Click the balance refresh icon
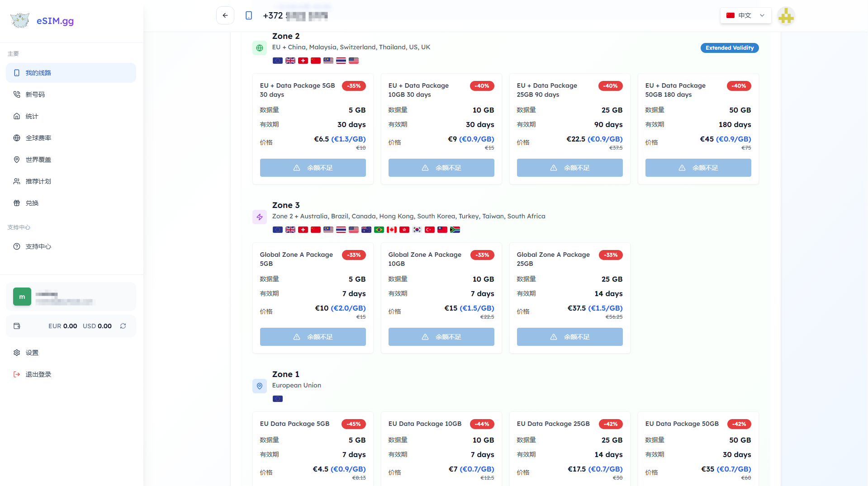 point(123,326)
